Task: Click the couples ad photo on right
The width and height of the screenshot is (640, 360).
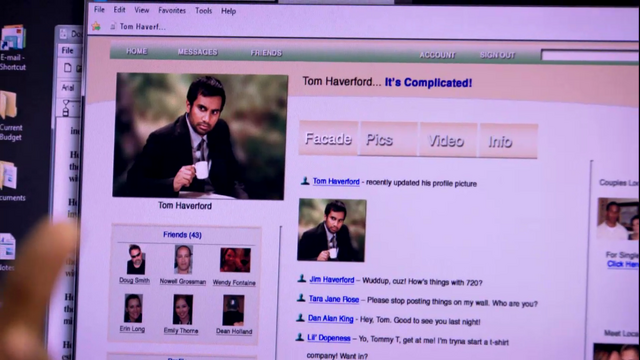Action: [x=618, y=219]
